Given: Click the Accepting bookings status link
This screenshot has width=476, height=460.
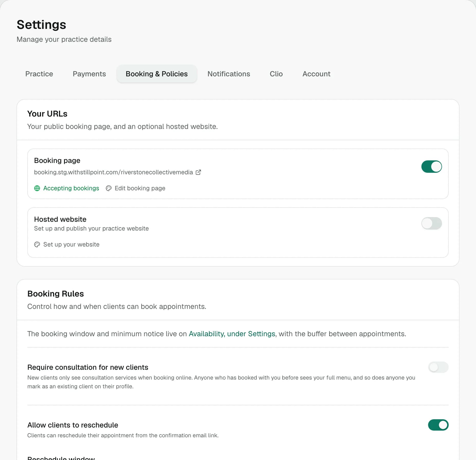Looking at the screenshot, I should tap(71, 188).
